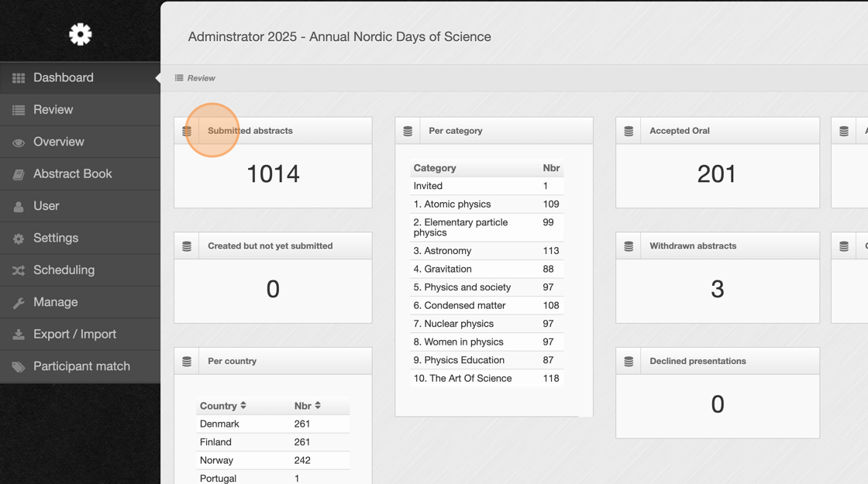
Task: Click database icon on Per category card
Action: (408, 131)
